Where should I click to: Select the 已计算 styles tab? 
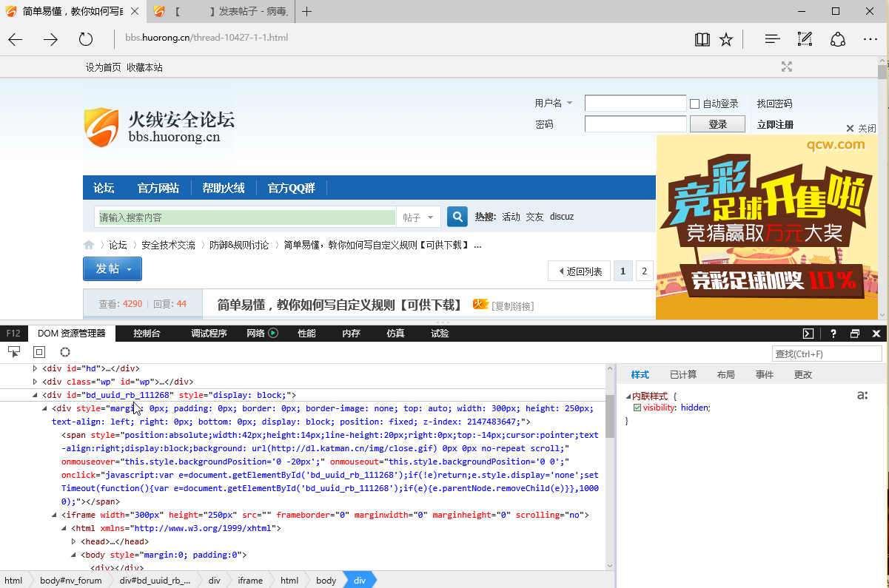[682, 375]
